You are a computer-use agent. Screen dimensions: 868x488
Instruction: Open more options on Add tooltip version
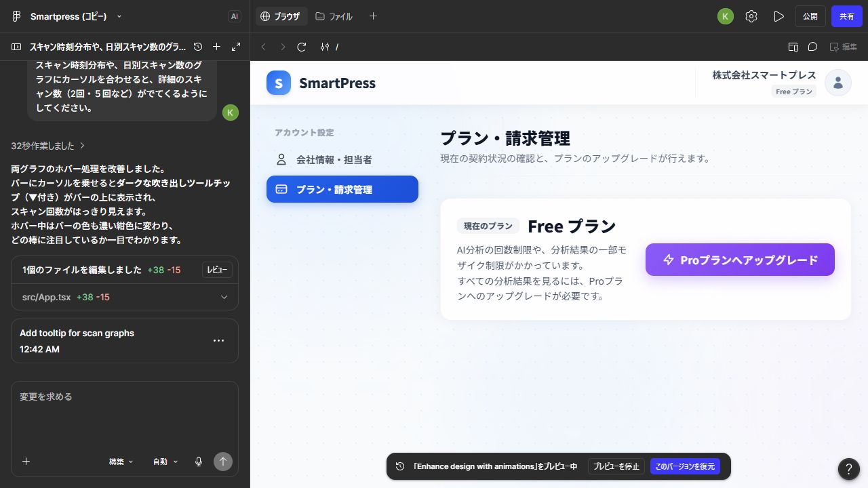tap(218, 340)
